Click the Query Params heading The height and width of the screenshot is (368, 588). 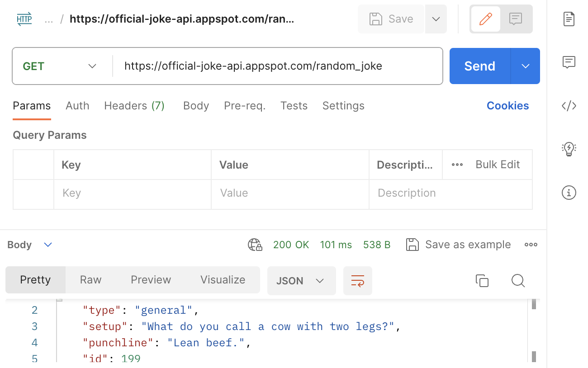click(x=50, y=135)
